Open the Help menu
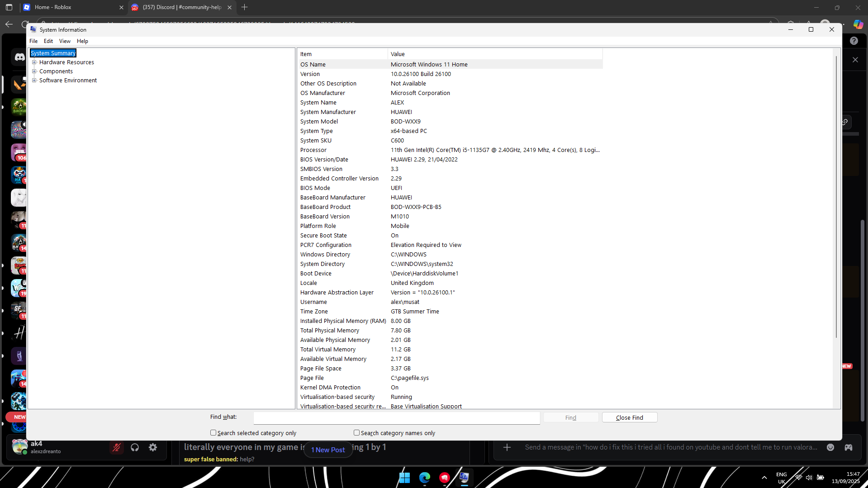The width and height of the screenshot is (868, 488). [82, 41]
